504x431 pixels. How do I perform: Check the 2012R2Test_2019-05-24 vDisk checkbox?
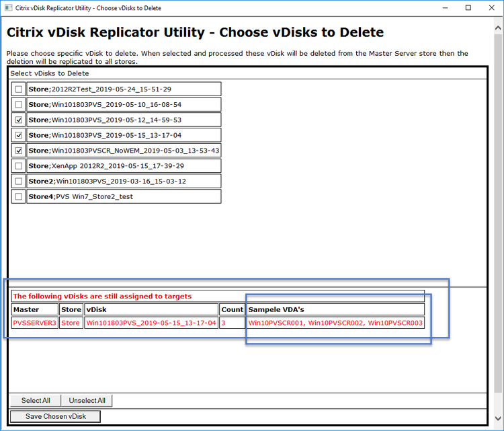19,89
